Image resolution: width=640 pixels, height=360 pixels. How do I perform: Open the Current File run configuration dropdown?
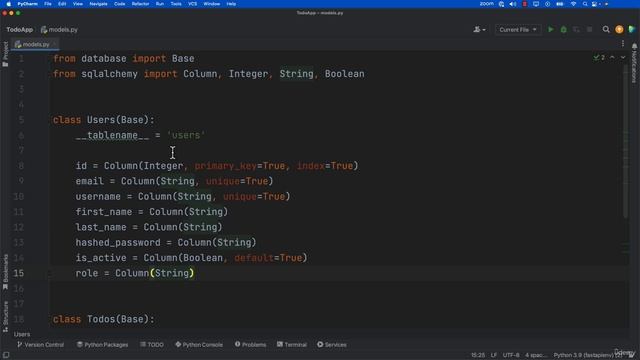coord(518,29)
